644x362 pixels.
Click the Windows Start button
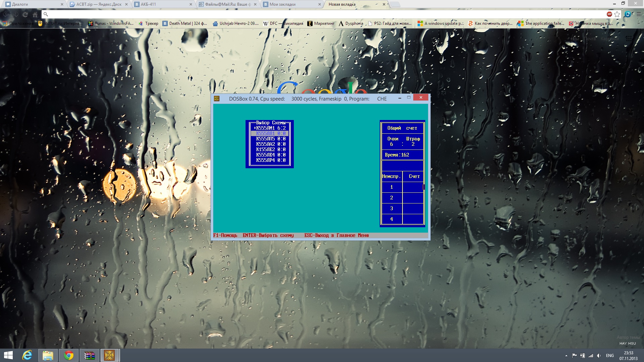click(8, 355)
